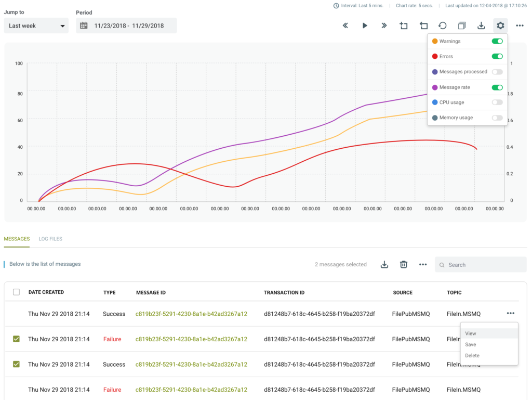Enable CPU usage series switch
This screenshot has width=532, height=400.
497,102
